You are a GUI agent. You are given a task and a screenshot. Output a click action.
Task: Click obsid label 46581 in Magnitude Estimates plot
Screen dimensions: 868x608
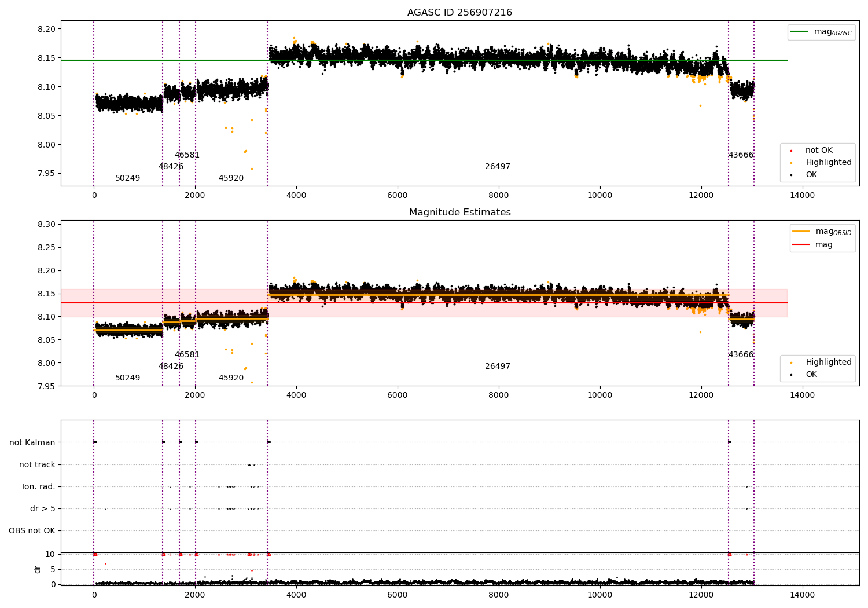[187, 355]
